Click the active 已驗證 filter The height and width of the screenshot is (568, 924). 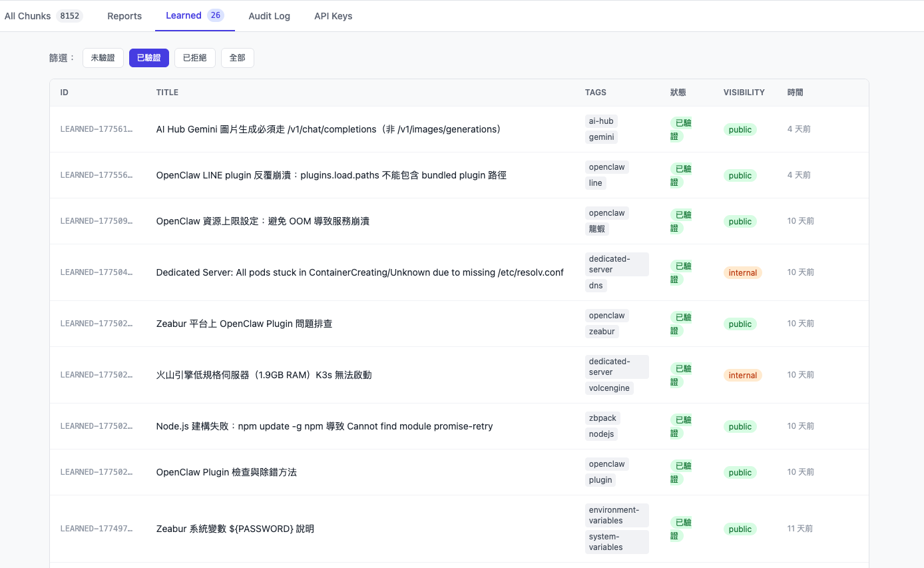148,58
